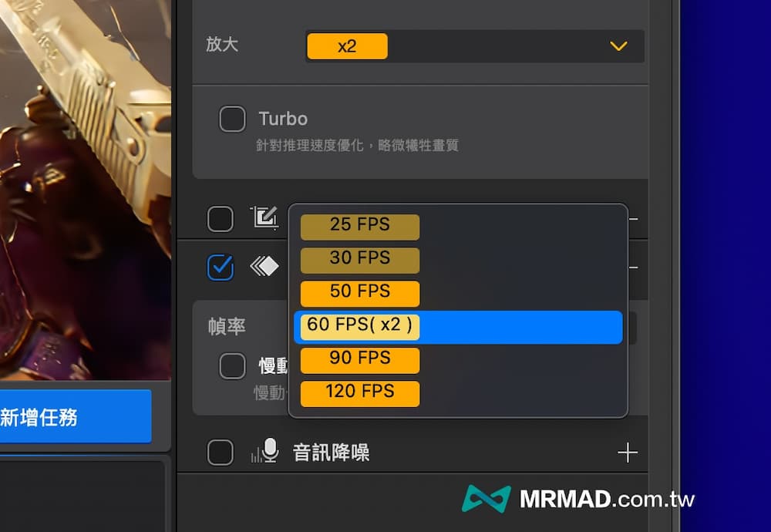Viewport: 771px width, 532px height.
Task: Choose the 30 FPS option
Action: point(360,260)
